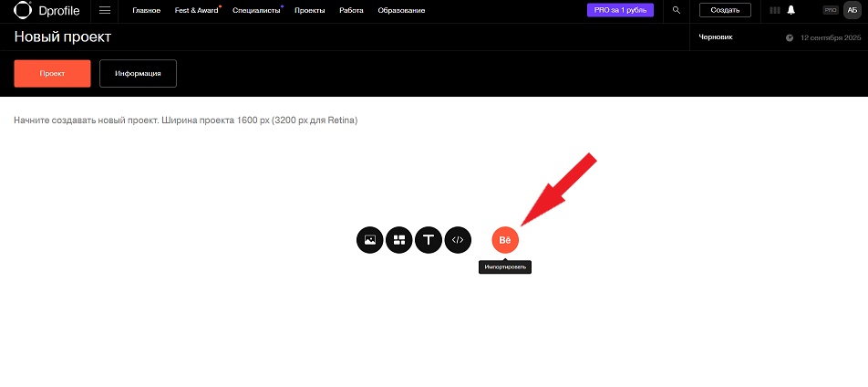Switch to the Информация tab
Image resolution: width=868 pixels, height=387 pixels.
tap(138, 73)
